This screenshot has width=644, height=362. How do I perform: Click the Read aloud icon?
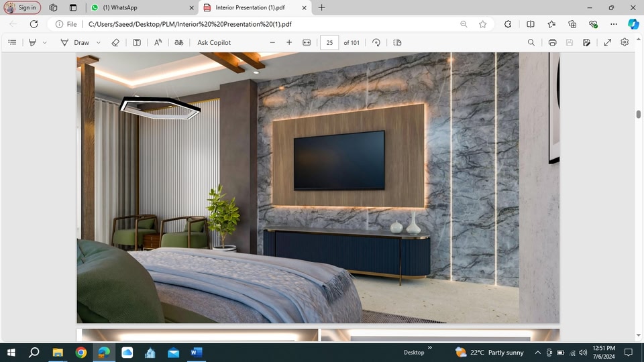click(x=158, y=42)
